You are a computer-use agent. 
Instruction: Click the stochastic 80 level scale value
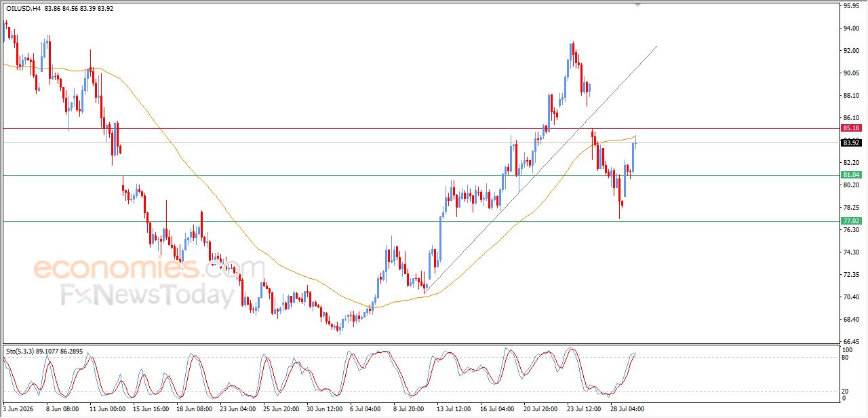point(846,357)
